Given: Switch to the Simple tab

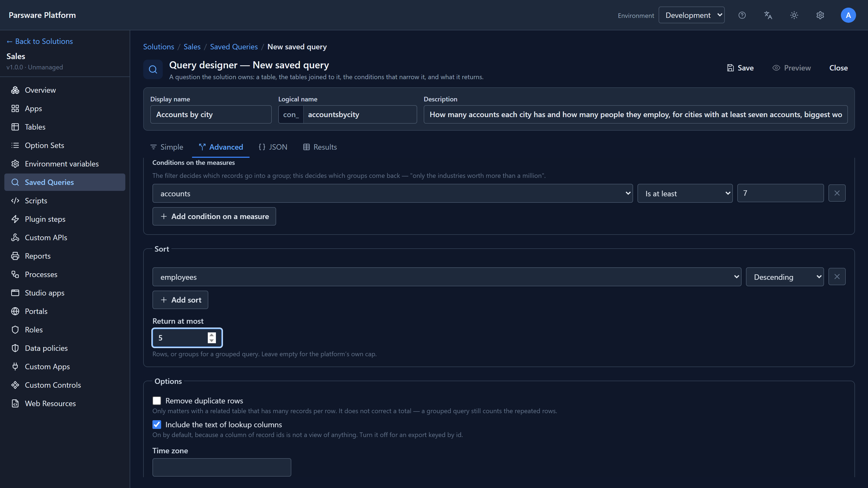Looking at the screenshot, I should (167, 147).
